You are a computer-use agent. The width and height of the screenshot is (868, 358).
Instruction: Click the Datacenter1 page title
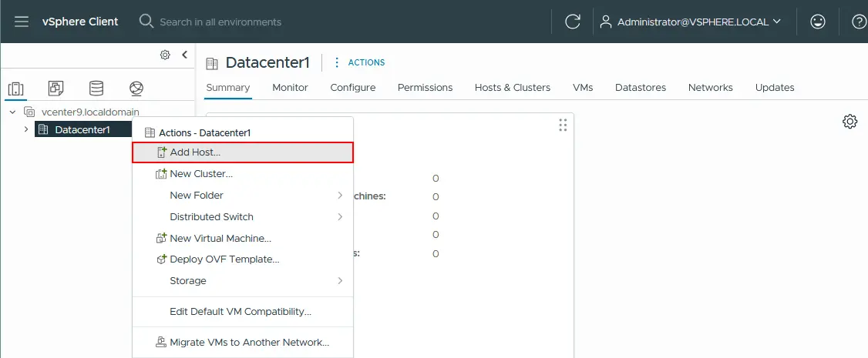267,62
